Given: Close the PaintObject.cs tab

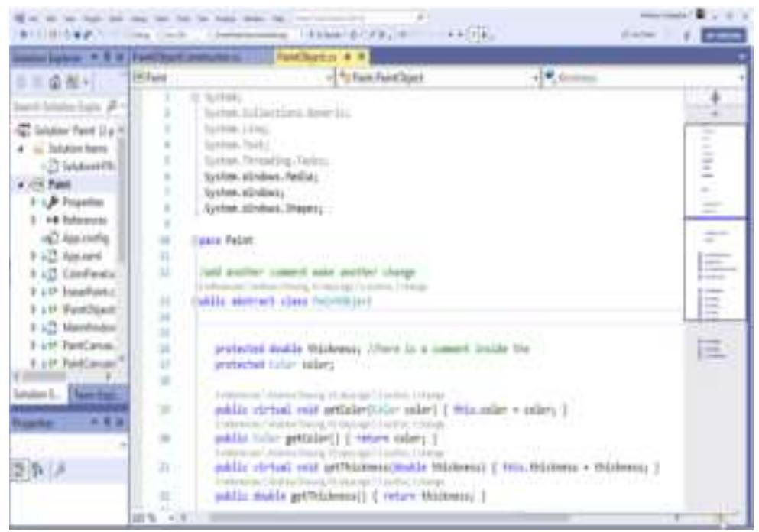Looking at the screenshot, I should click(x=361, y=57).
